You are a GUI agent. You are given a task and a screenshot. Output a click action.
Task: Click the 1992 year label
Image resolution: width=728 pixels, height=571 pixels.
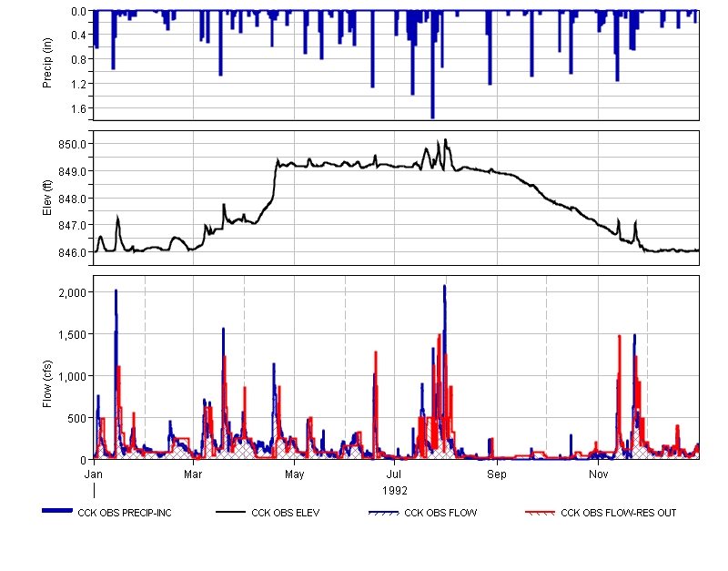[395, 491]
